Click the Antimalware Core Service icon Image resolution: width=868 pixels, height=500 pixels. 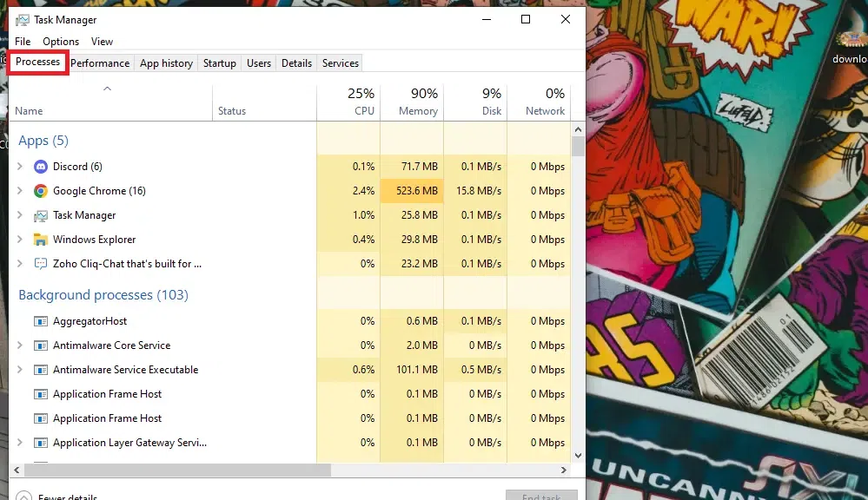[41, 345]
